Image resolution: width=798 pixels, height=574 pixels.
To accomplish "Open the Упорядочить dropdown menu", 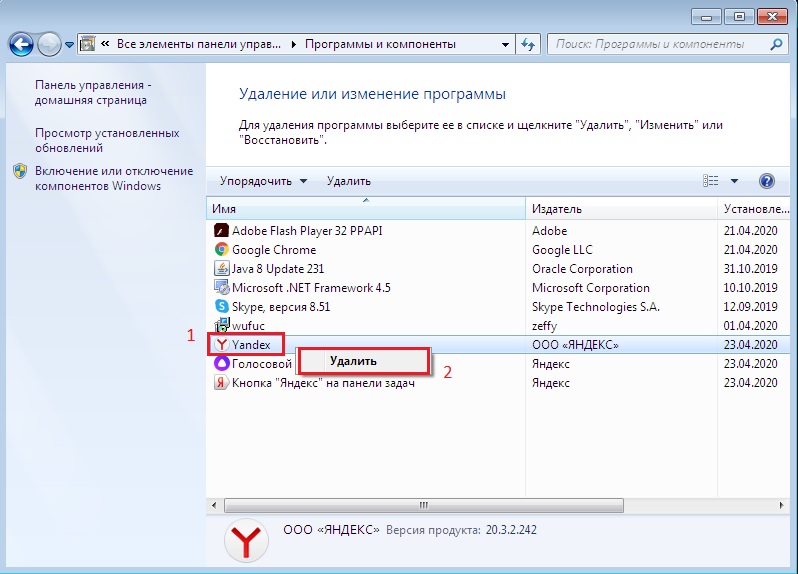I will pos(263,181).
